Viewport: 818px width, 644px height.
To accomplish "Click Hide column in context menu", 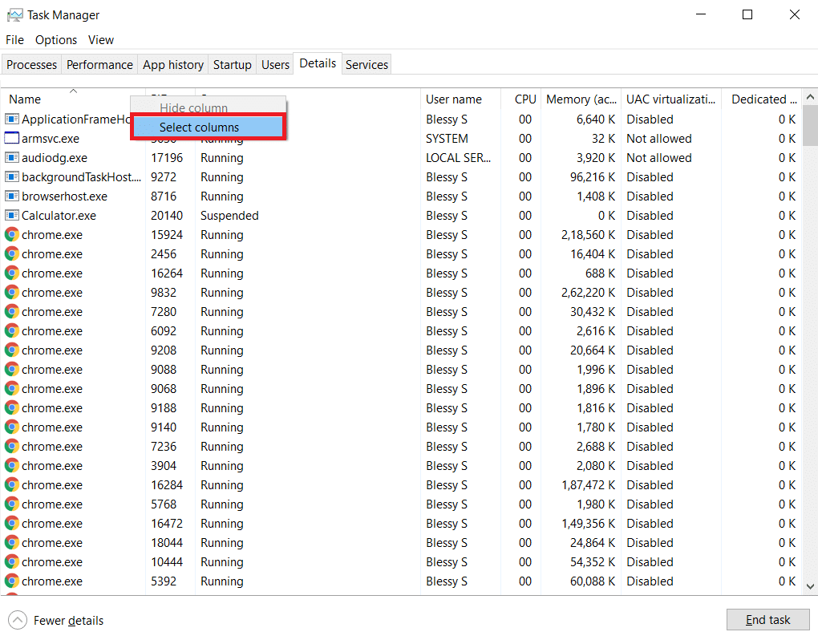I will tap(193, 108).
